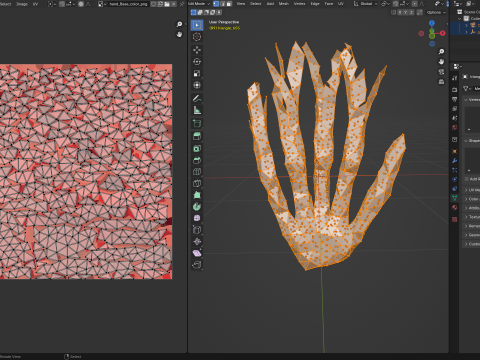Select the Add Cube tool
Screen dimensions: 480x360
(197, 123)
